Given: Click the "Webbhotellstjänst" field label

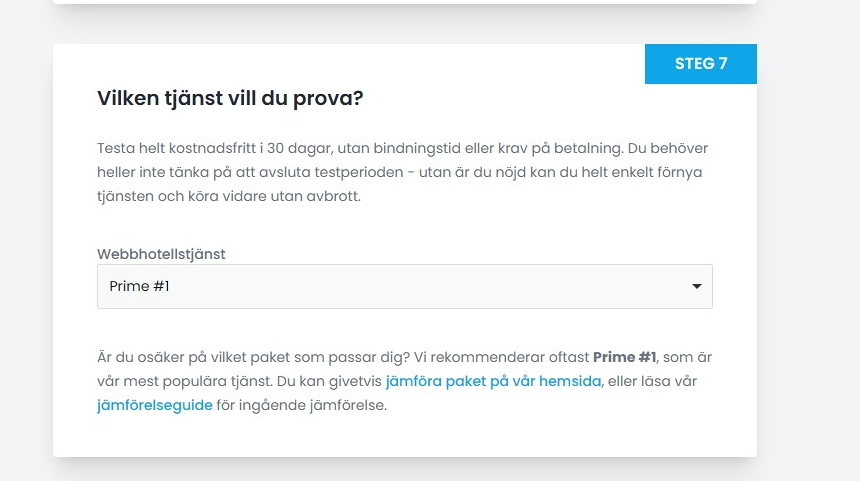Looking at the screenshot, I should [161, 254].
